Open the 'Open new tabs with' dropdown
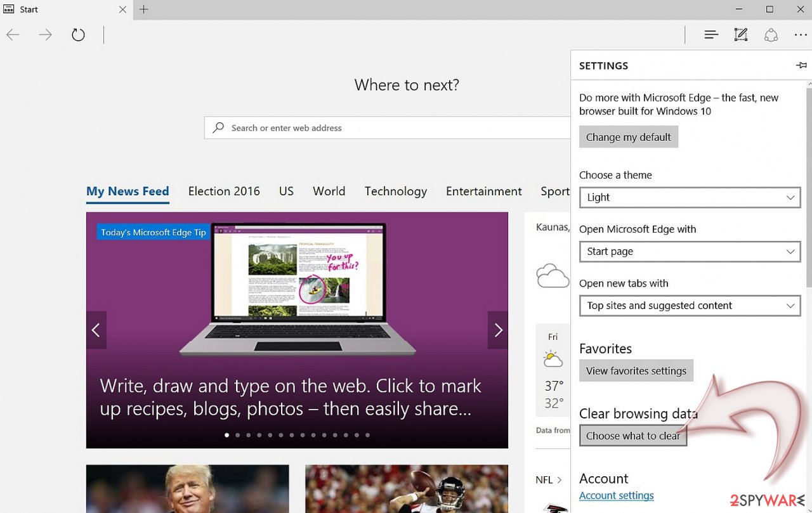The image size is (812, 513). pos(690,306)
